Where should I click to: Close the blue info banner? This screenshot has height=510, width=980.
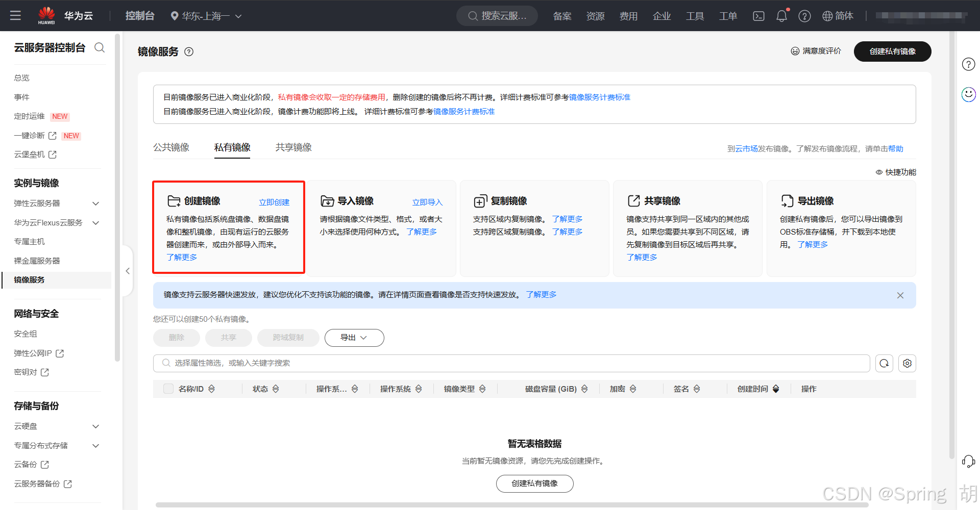point(900,295)
